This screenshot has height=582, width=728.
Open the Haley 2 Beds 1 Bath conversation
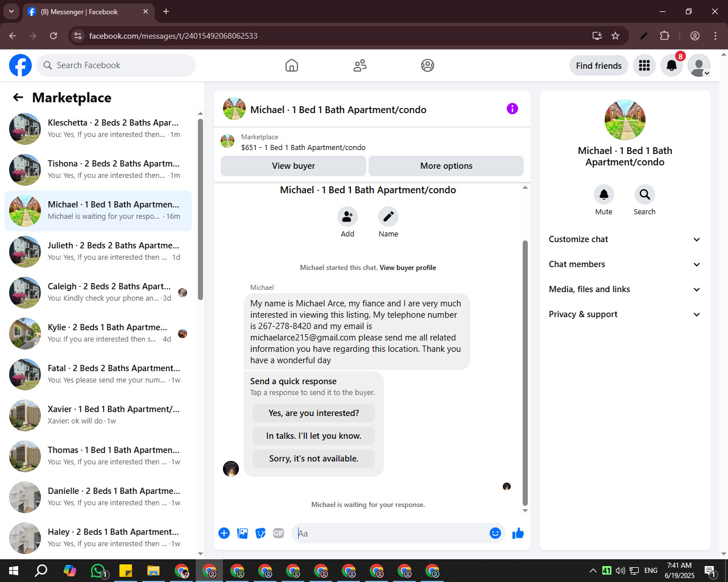pos(98,538)
